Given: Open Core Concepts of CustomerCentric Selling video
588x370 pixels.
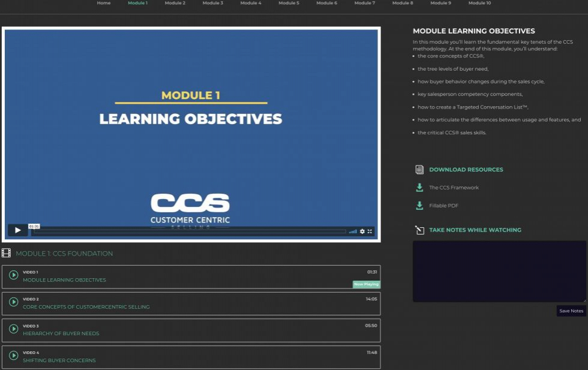Looking at the screenshot, I should coord(86,307).
